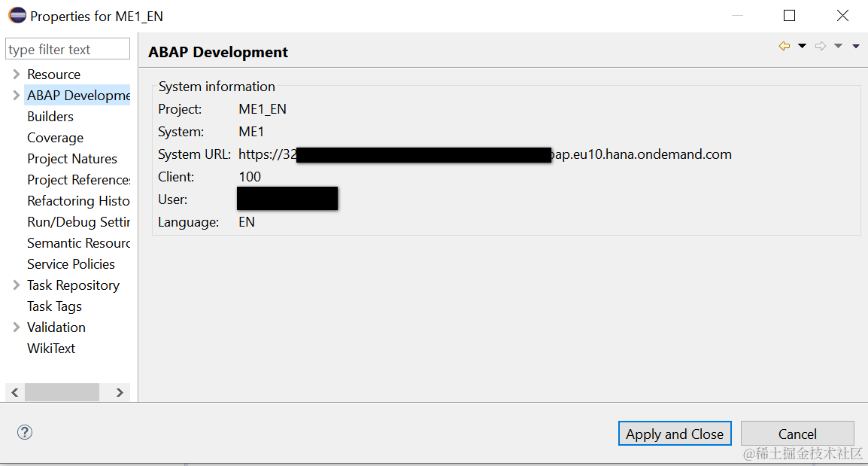Open Service Policies page
Screen dimensions: 868x466
(x=71, y=263)
